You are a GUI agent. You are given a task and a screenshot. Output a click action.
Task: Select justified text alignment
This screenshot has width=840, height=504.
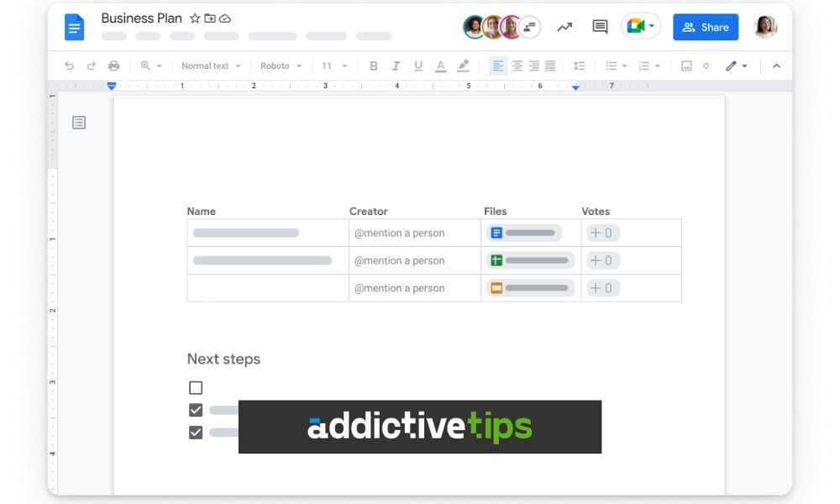(550, 66)
